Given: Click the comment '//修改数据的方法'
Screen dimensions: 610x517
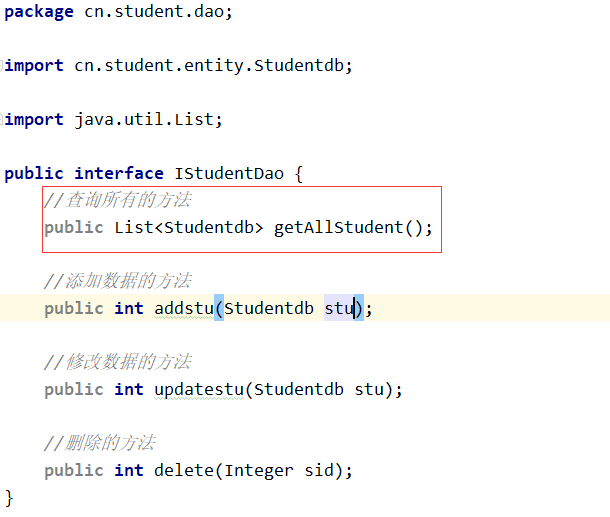Looking at the screenshot, I should (x=117, y=362).
